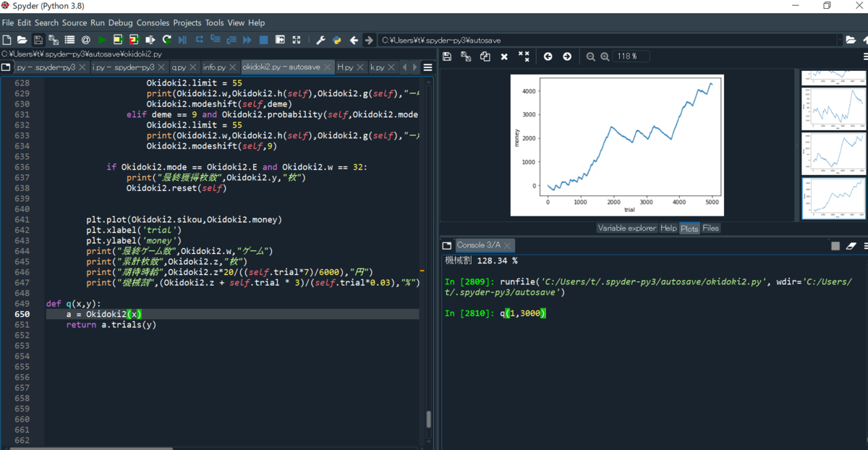Save the current plot as image
This screenshot has height=450, width=868.
[447, 56]
